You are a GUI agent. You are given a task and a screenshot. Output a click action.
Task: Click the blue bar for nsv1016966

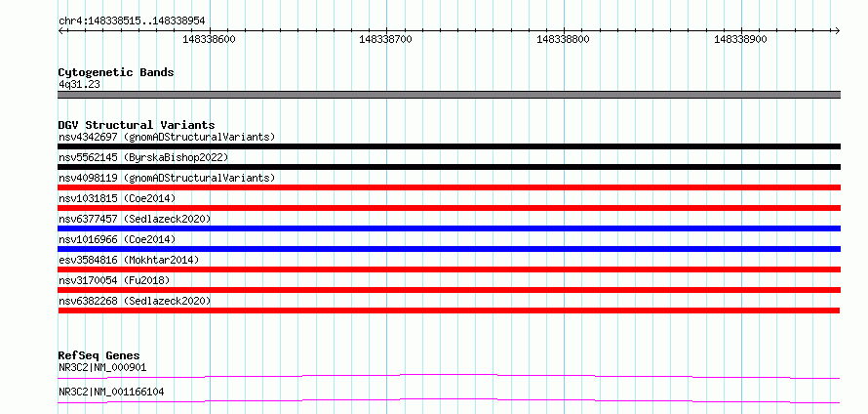tap(450, 249)
